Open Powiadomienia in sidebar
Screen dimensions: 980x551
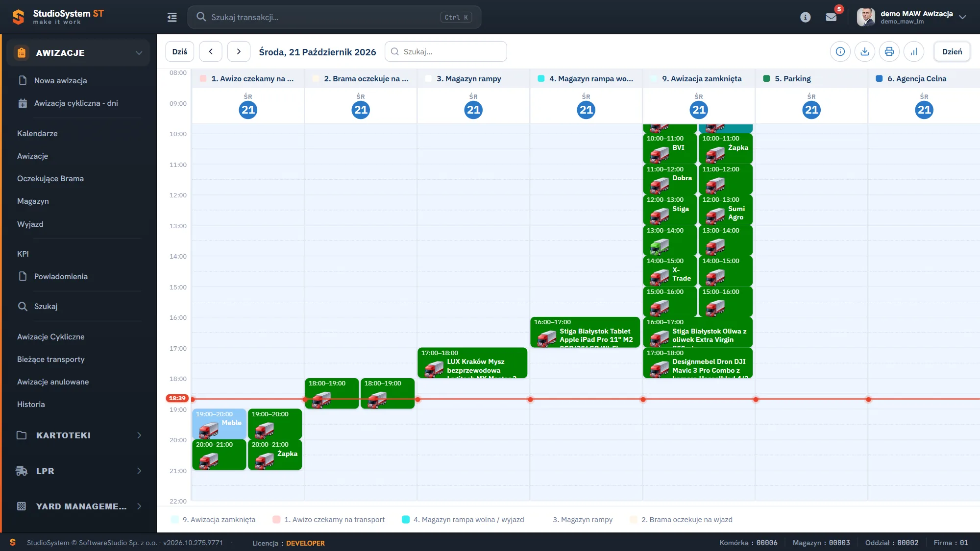pyautogui.click(x=61, y=276)
